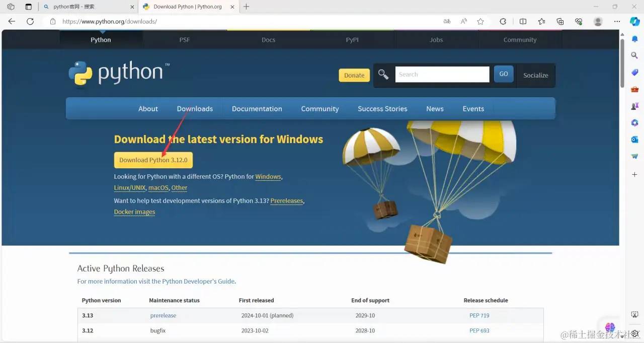Open the sidebar shopping tag icon

click(x=635, y=73)
